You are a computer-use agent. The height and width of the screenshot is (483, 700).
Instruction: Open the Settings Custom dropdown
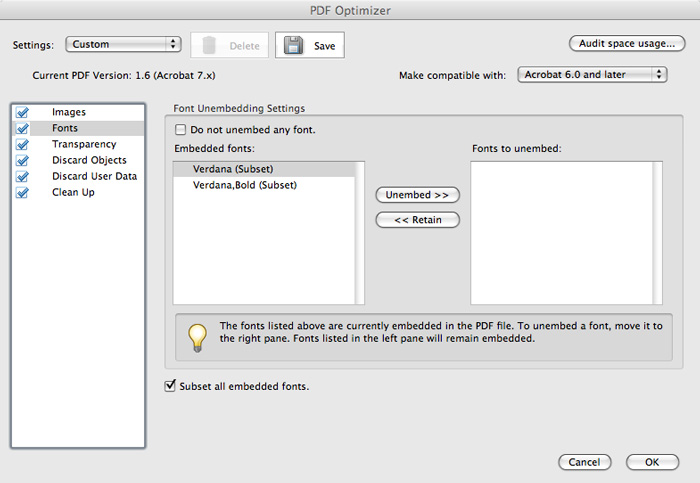(122, 45)
